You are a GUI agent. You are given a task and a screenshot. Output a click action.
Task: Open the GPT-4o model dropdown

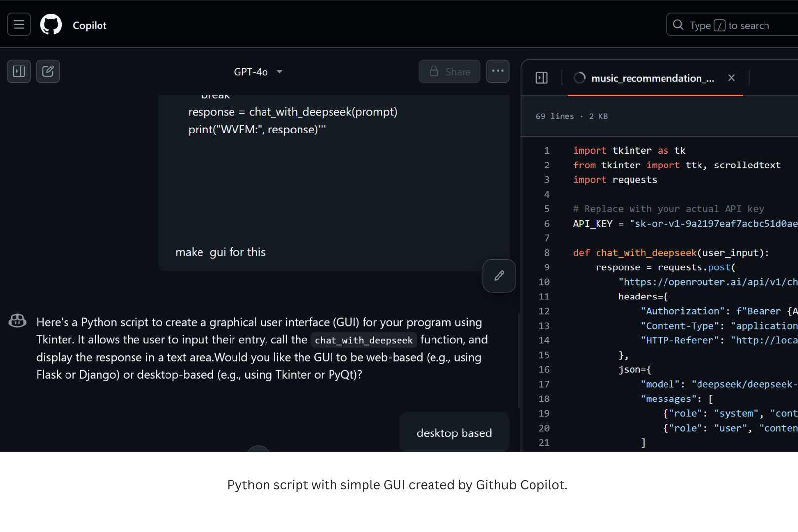tap(258, 72)
